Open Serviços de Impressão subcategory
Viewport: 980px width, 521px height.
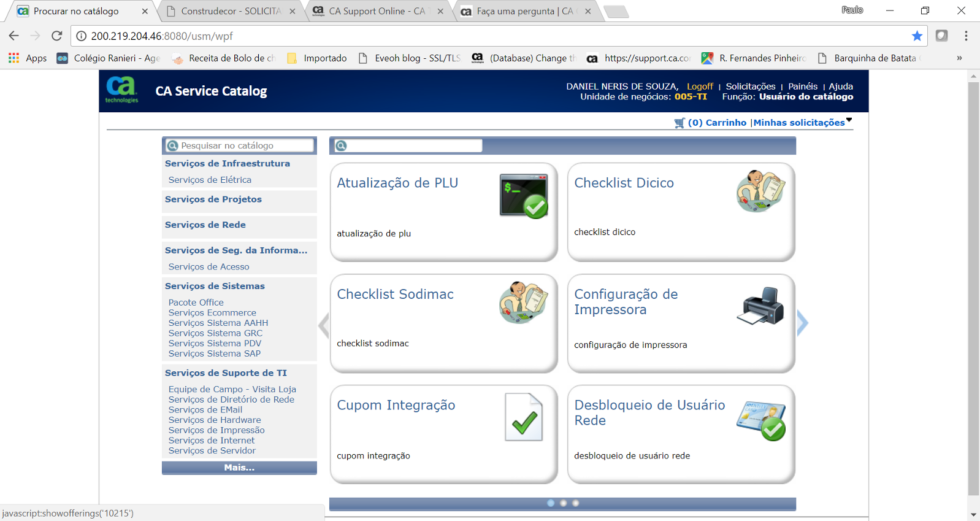(x=216, y=430)
